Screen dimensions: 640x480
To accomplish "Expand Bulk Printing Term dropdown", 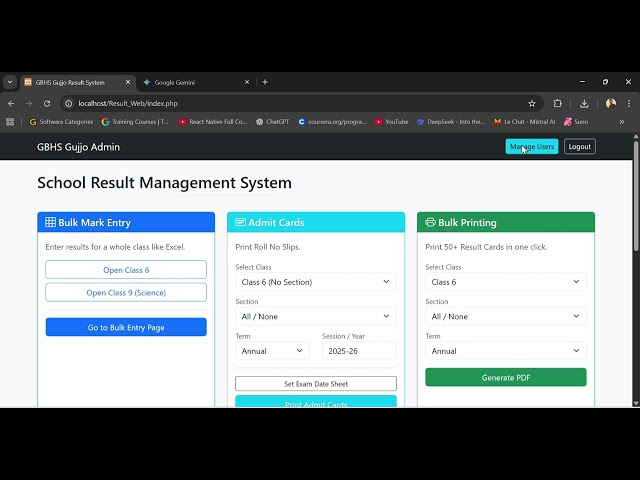I will (x=506, y=351).
